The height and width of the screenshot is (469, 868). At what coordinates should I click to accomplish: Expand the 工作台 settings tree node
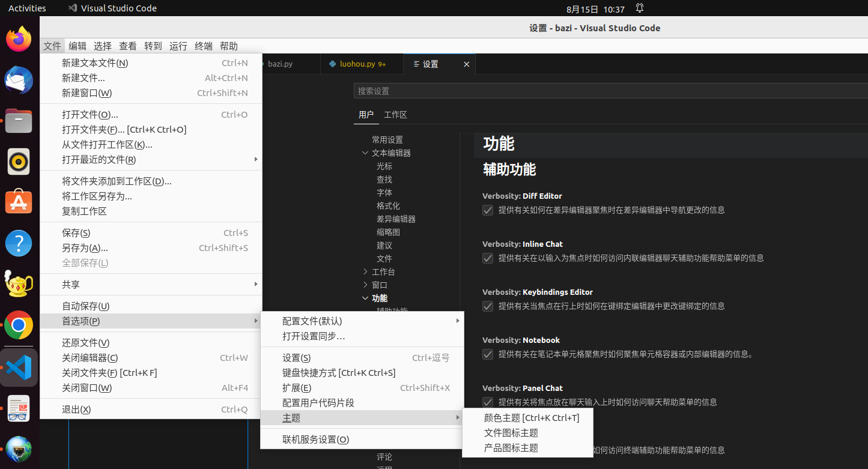coord(365,272)
